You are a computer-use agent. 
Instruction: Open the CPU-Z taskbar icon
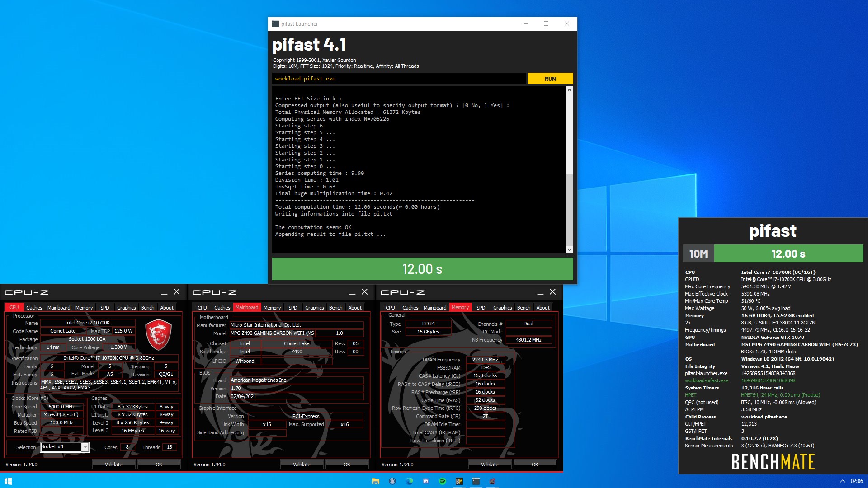tap(493, 481)
